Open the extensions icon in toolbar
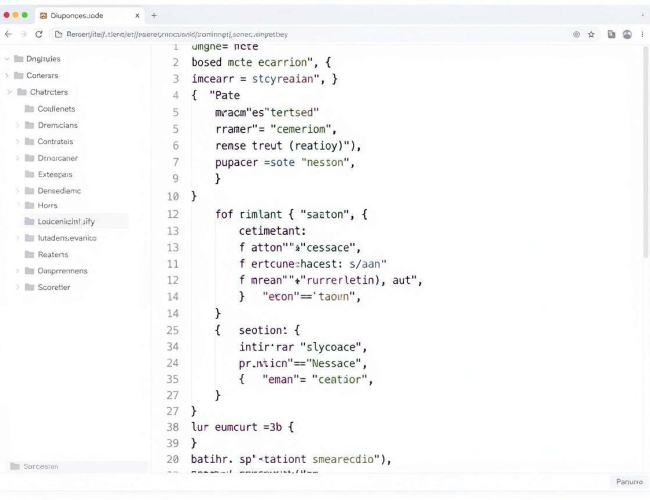 click(x=611, y=34)
